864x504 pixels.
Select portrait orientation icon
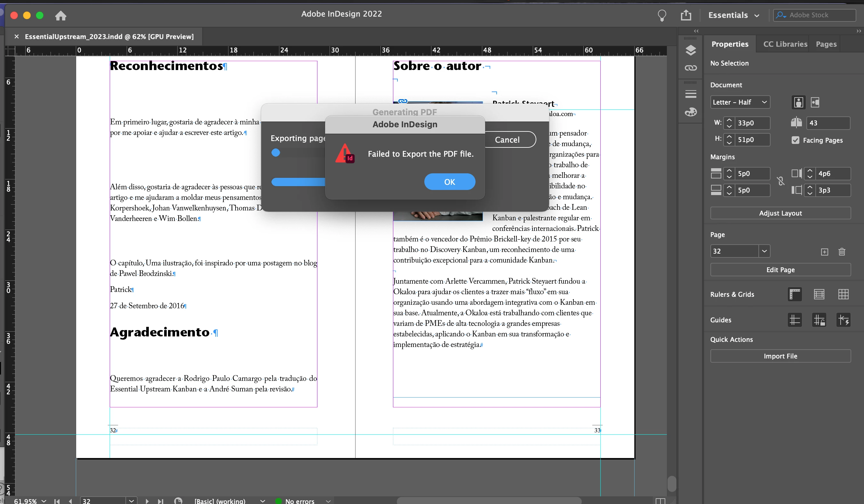[798, 102]
